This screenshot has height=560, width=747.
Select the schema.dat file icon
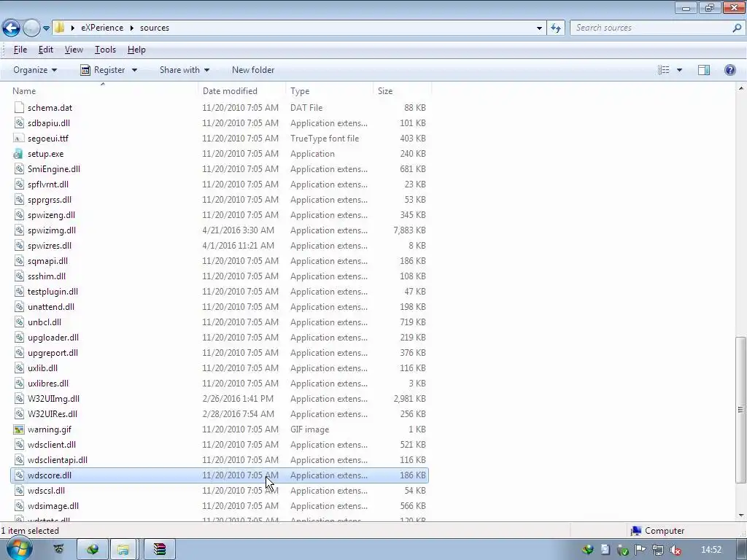[x=19, y=108]
